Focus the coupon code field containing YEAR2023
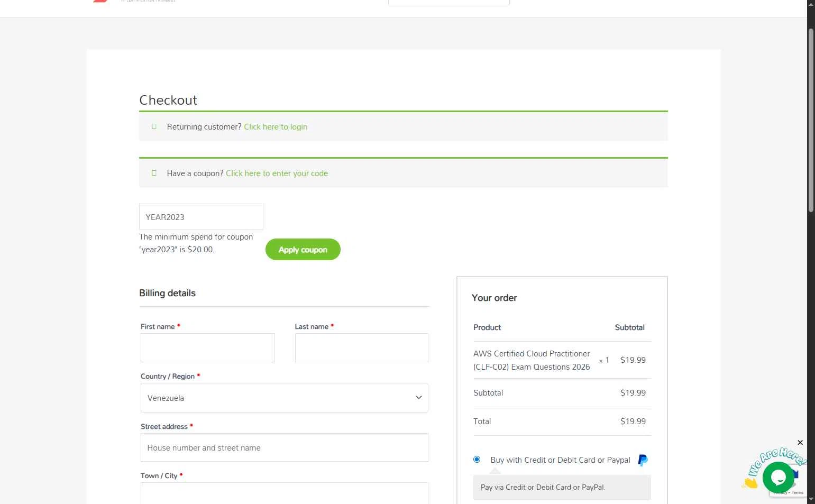Viewport: 815px width, 504px height. click(201, 217)
